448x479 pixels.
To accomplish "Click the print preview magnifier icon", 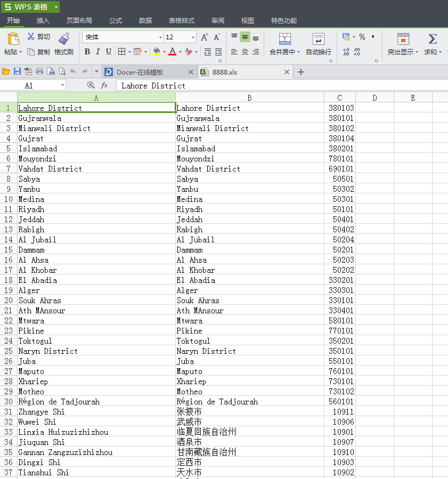I will [62, 72].
